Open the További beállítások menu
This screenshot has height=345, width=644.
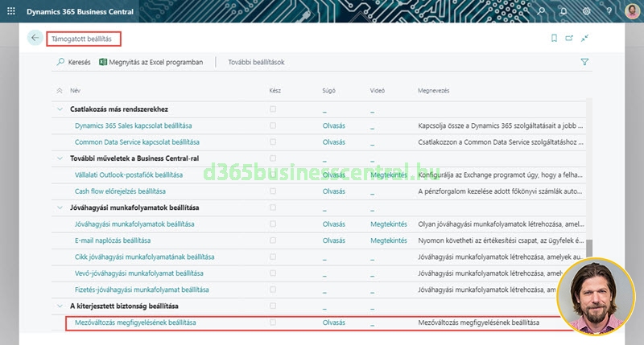256,62
